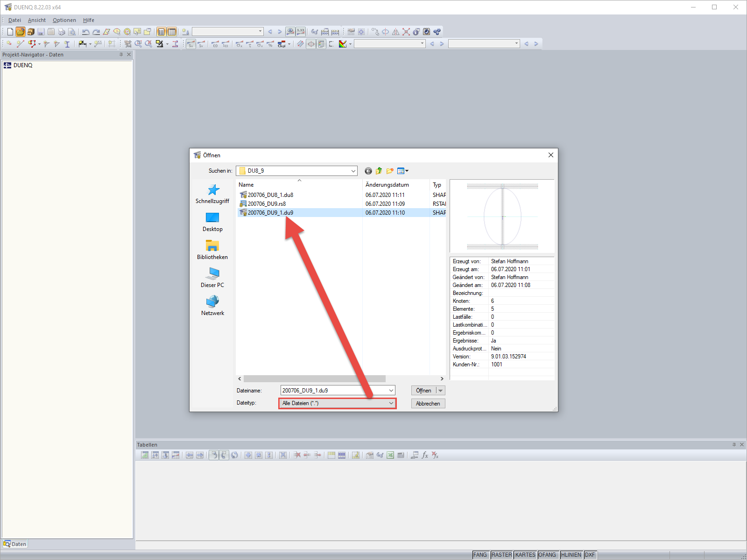747x560 pixels.
Task: Click the create new folder icon in dialog
Action: pos(390,171)
